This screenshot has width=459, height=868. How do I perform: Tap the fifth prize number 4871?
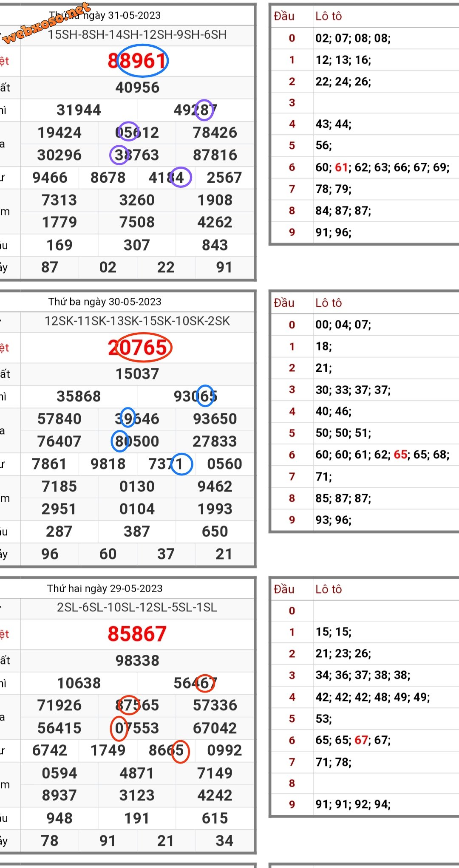pos(137,773)
